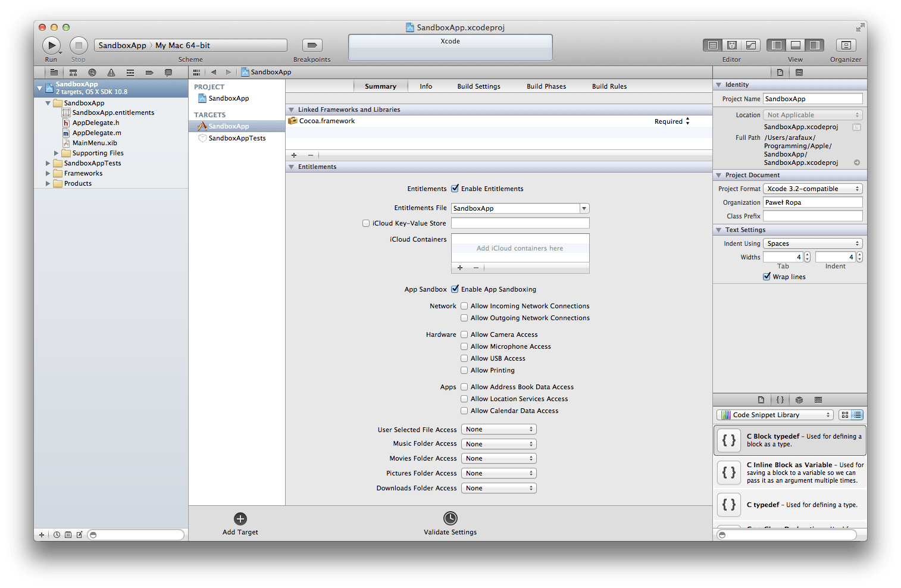Add an iCloud container with plus button

coord(460,268)
